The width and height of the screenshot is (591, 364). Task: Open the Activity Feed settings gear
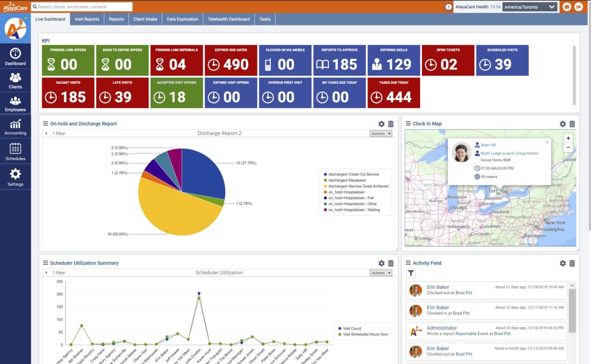[563, 263]
